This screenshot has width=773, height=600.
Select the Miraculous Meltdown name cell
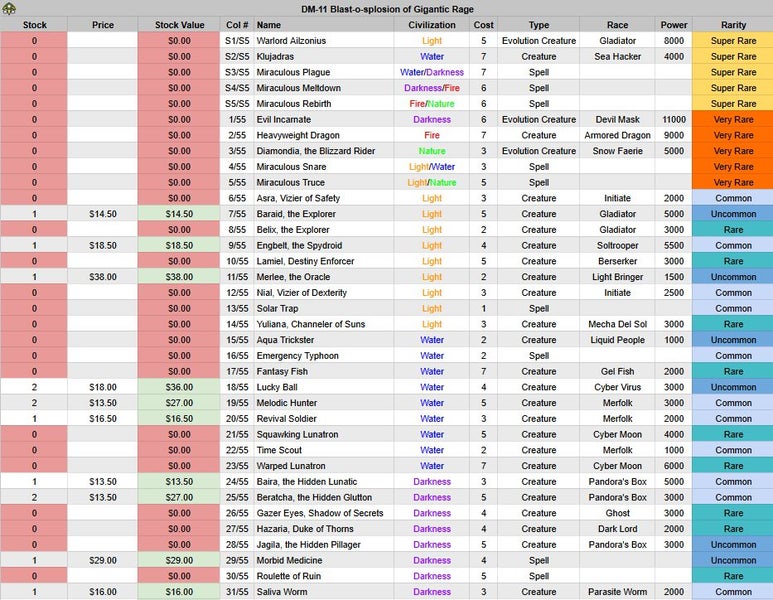(324, 88)
